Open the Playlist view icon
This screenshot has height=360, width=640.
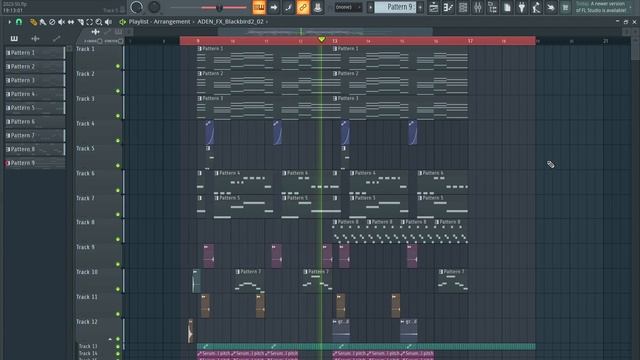tap(433, 7)
